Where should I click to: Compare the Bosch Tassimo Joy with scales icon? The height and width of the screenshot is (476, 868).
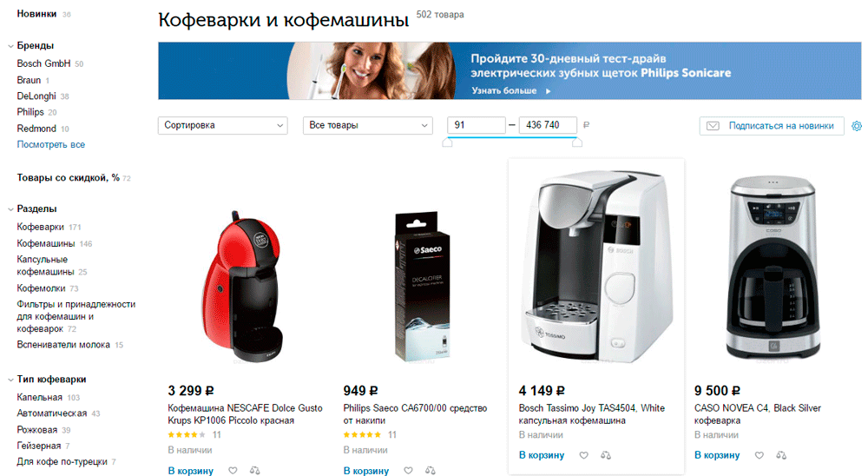pyautogui.click(x=606, y=455)
